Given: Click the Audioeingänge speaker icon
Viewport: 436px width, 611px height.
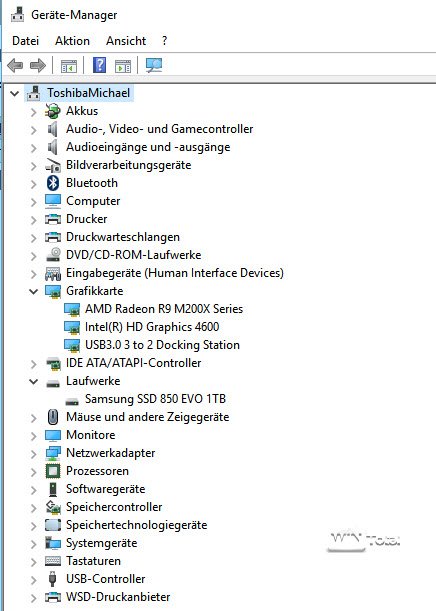Looking at the screenshot, I should click(x=53, y=147).
